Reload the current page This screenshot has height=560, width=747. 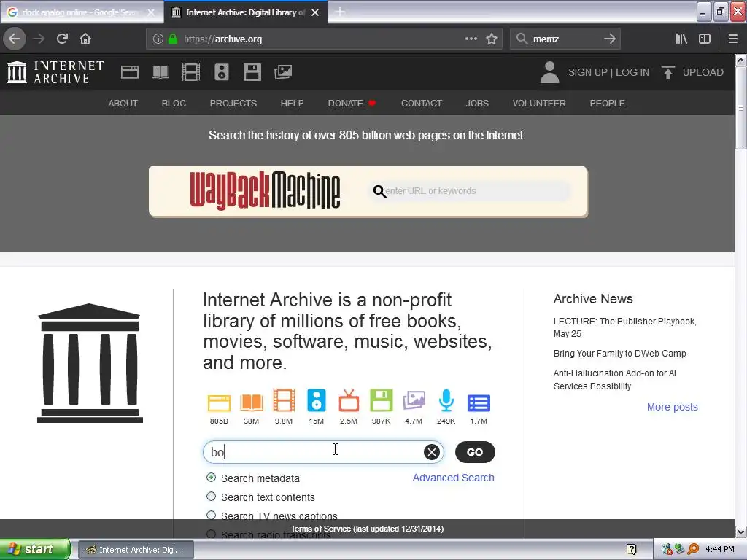(x=62, y=39)
